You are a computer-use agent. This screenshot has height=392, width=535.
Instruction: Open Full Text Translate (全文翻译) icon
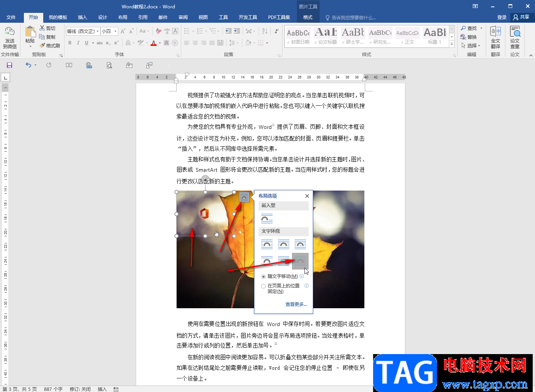(496, 31)
